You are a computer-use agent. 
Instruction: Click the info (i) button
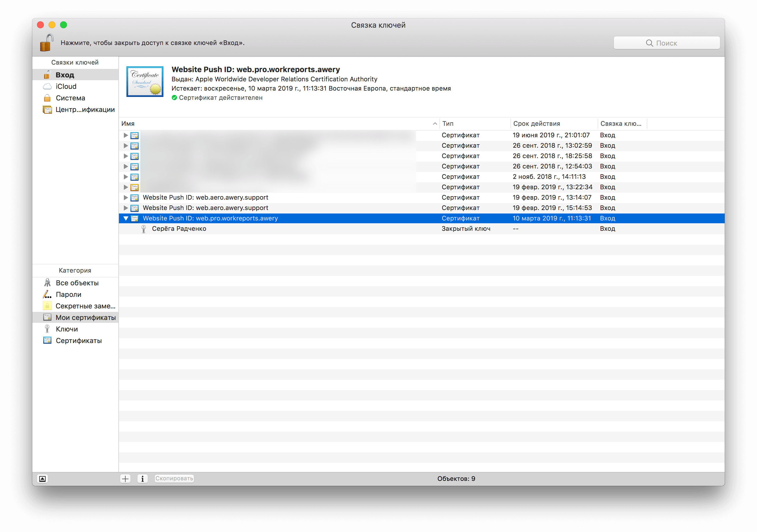coord(142,479)
